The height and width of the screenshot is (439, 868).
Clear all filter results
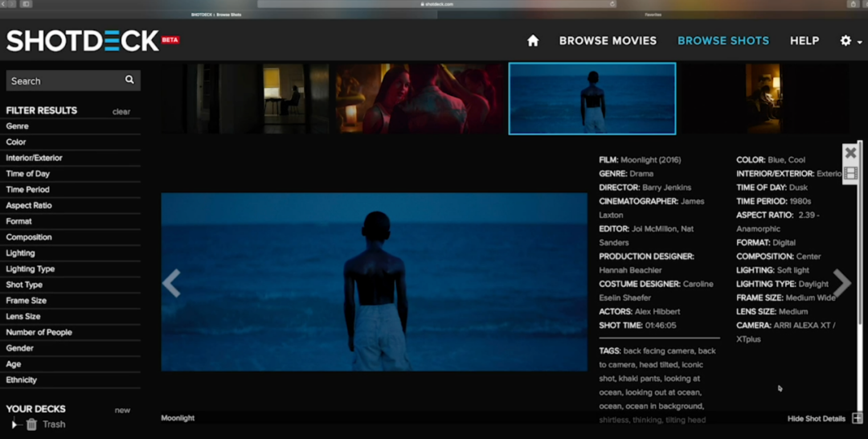tap(121, 111)
